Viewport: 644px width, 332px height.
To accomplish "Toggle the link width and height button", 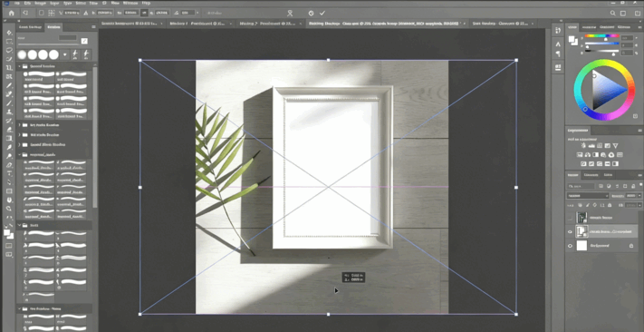I will tap(144, 14).
